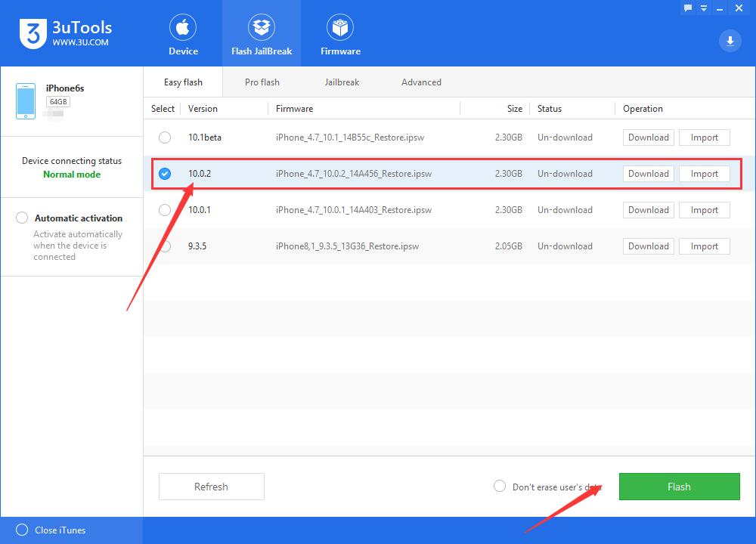Click the iPhone6s device name
756x544 pixels.
[x=65, y=88]
